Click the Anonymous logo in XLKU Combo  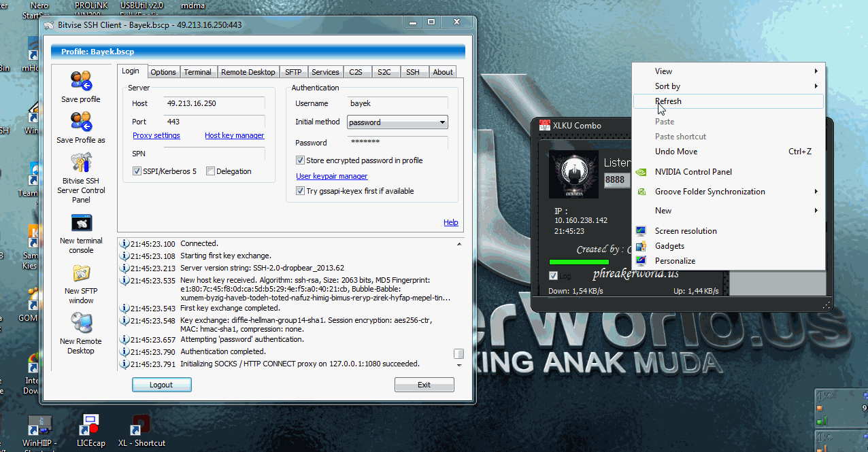point(573,175)
